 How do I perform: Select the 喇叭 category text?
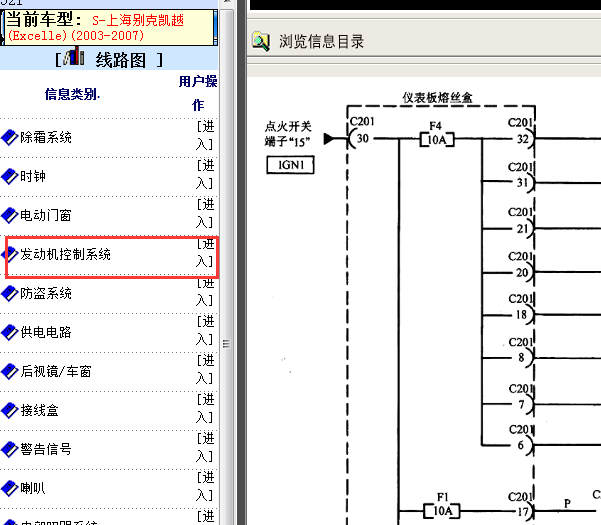(33, 488)
